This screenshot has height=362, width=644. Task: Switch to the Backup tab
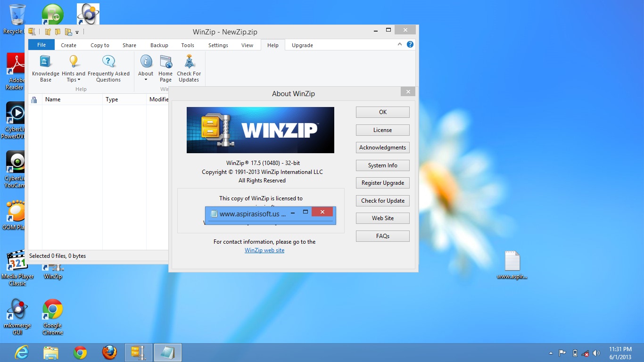(x=159, y=45)
